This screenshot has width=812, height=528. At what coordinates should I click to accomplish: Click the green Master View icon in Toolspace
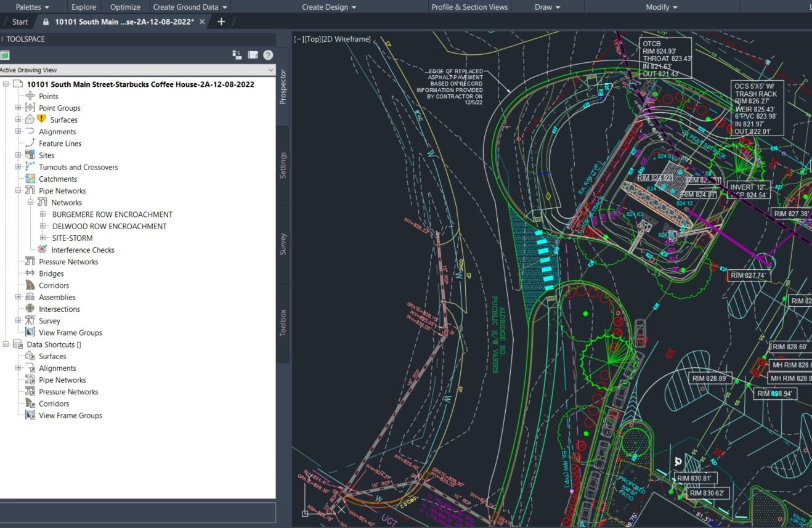5,55
